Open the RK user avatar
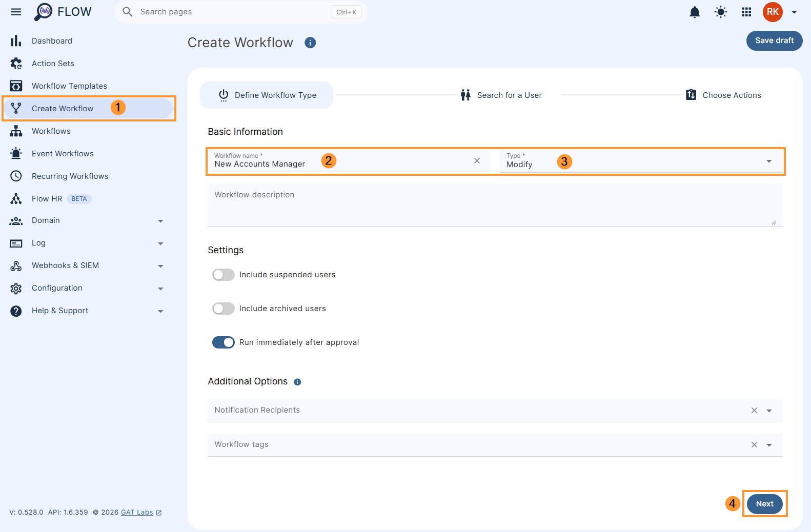This screenshot has height=532, width=811. pos(773,12)
